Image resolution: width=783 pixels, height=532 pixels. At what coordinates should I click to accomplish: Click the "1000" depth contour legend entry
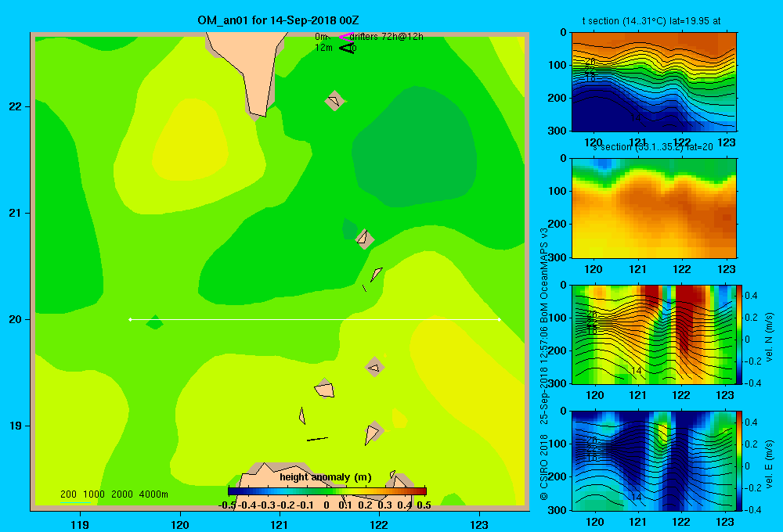tap(94, 494)
